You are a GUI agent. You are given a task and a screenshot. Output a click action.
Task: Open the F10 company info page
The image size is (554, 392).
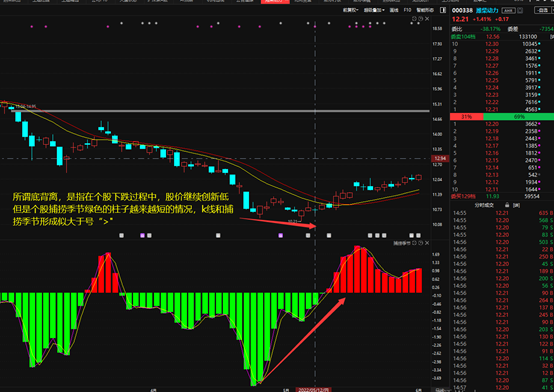(x=407, y=10)
